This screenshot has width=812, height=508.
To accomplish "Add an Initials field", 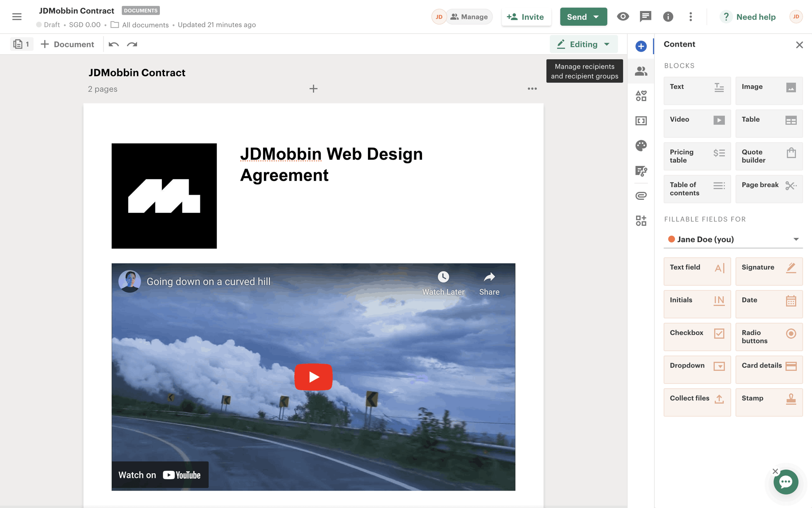I will (697, 304).
